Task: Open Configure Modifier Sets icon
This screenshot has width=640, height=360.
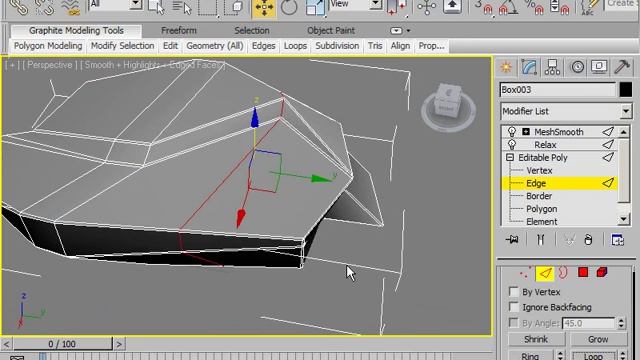Action: [x=617, y=240]
